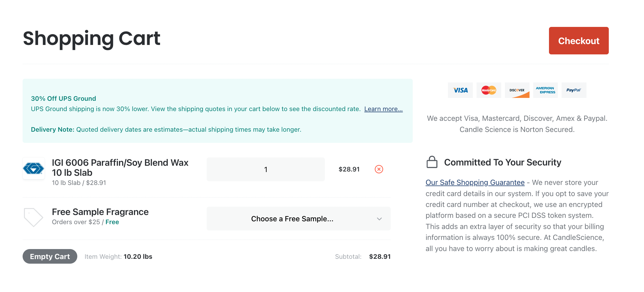
Task: Select the PayPal payment icon
Action: (574, 90)
